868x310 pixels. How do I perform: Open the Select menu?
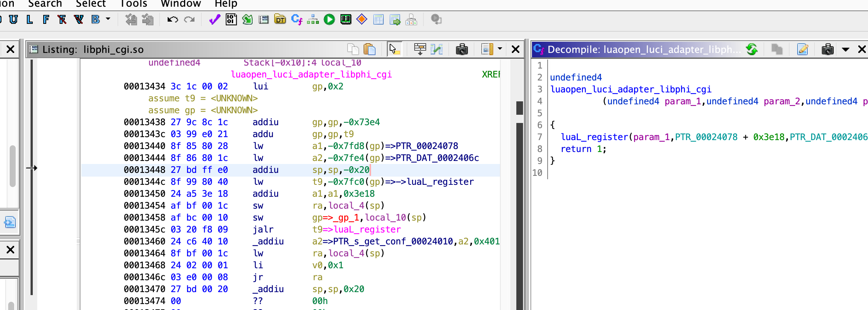(x=91, y=4)
